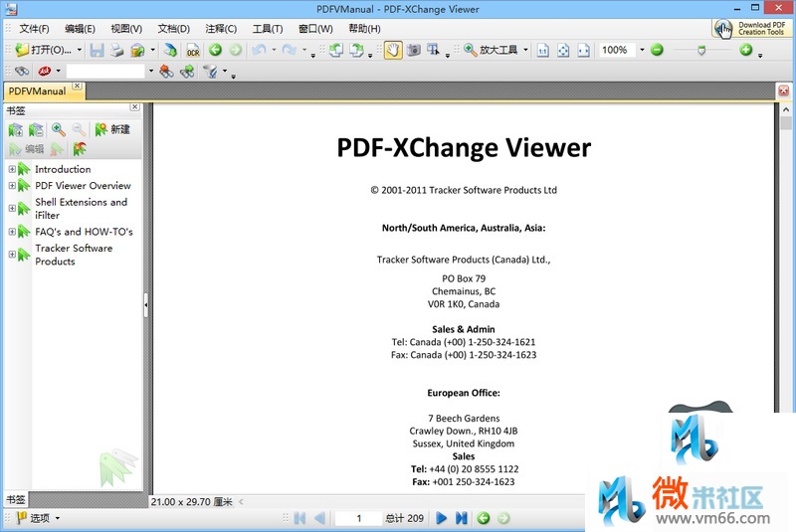
Task: Click the search text input box
Action: [105, 71]
